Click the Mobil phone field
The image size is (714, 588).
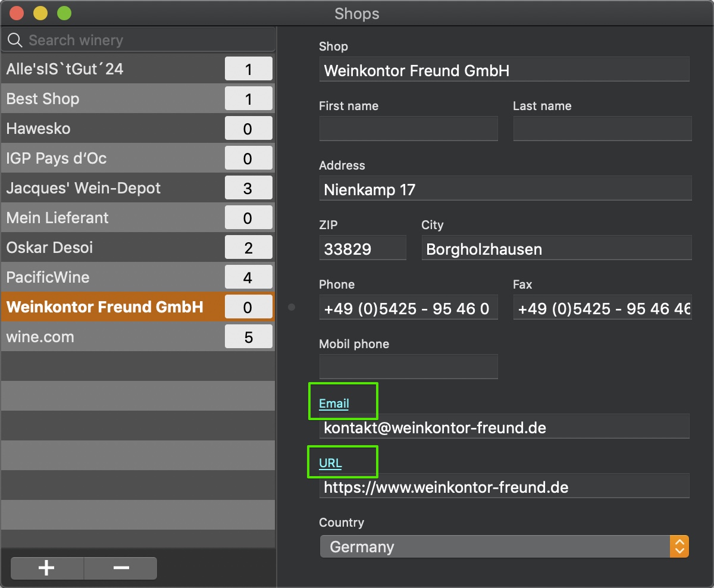pyautogui.click(x=408, y=367)
